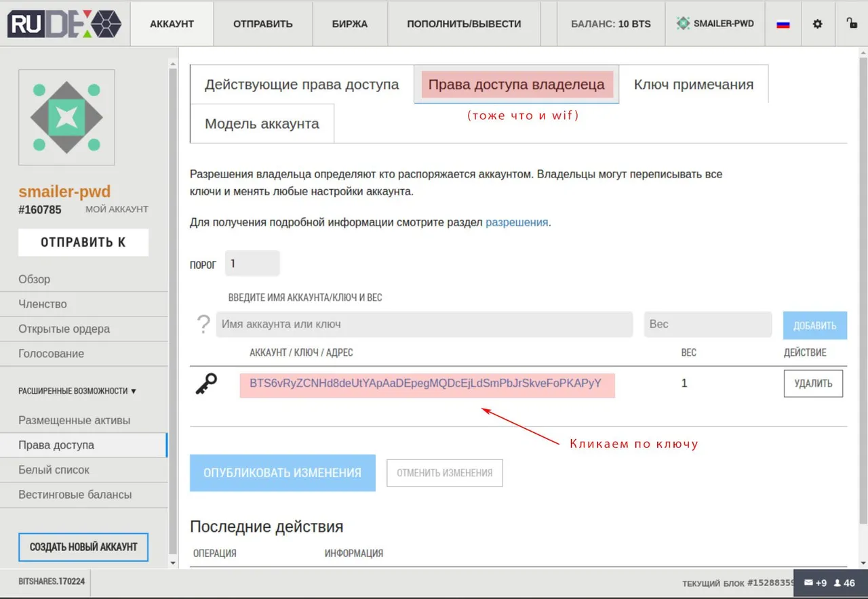The height and width of the screenshot is (599, 868).
Task: Click the Операция column header
Action: coord(215,553)
